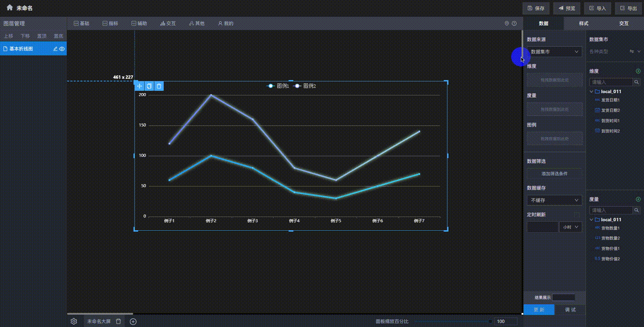
Task: Open the 不缓存 data cache dropdown
Action: [x=554, y=200]
